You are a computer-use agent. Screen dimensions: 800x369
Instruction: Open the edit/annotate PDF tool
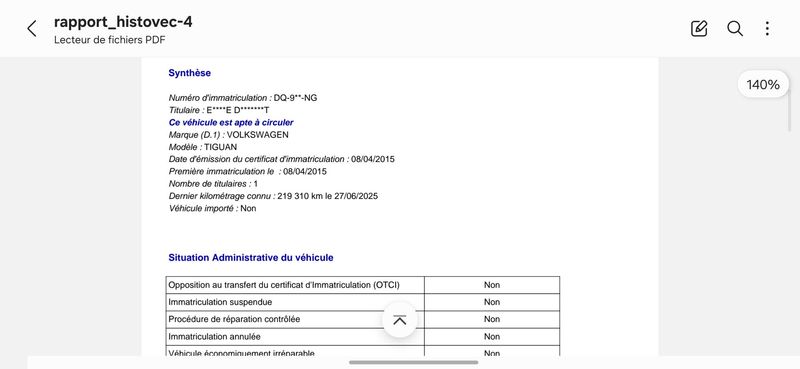pos(698,29)
